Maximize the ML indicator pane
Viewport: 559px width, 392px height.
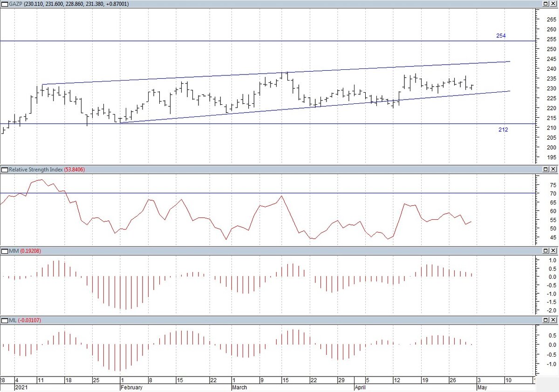point(546,320)
